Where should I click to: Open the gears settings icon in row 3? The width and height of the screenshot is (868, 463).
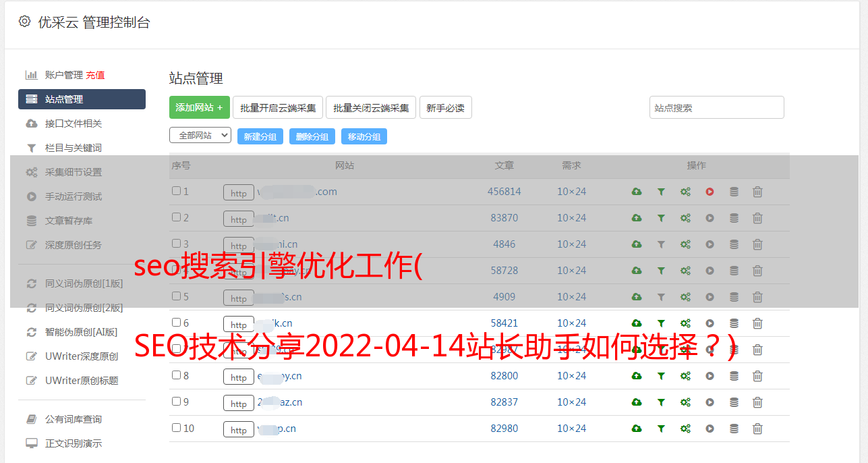685,244
